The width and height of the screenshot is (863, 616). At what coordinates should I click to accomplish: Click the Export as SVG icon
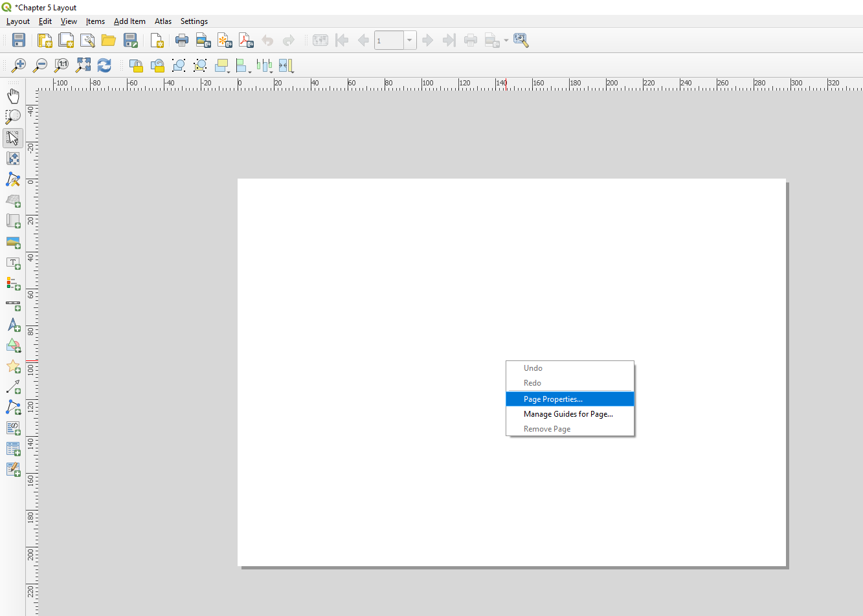click(x=225, y=40)
